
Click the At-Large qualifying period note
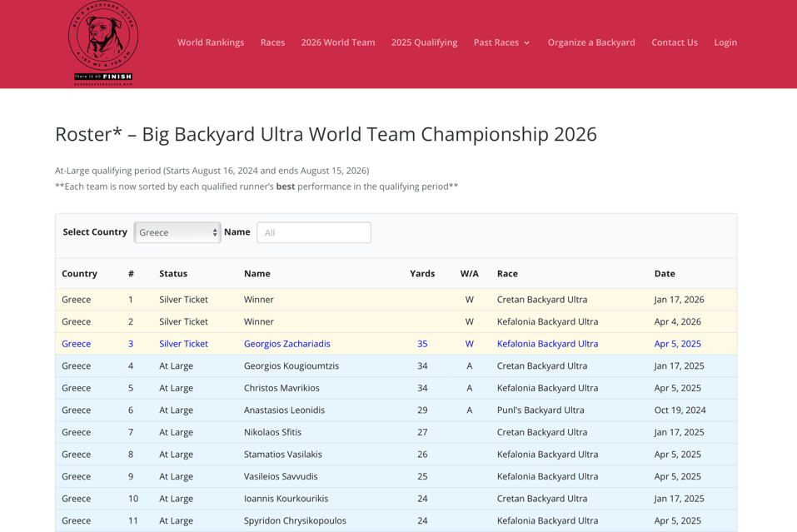click(x=212, y=171)
